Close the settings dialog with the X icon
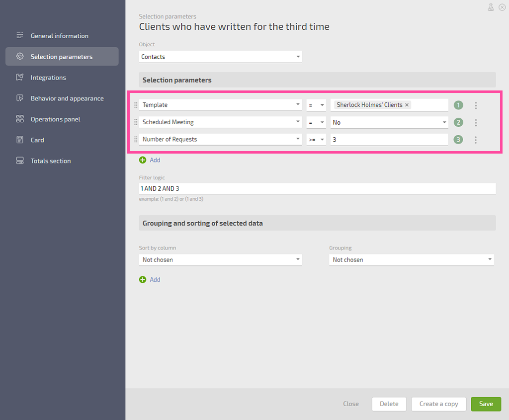The width and height of the screenshot is (509, 420). click(x=502, y=7)
